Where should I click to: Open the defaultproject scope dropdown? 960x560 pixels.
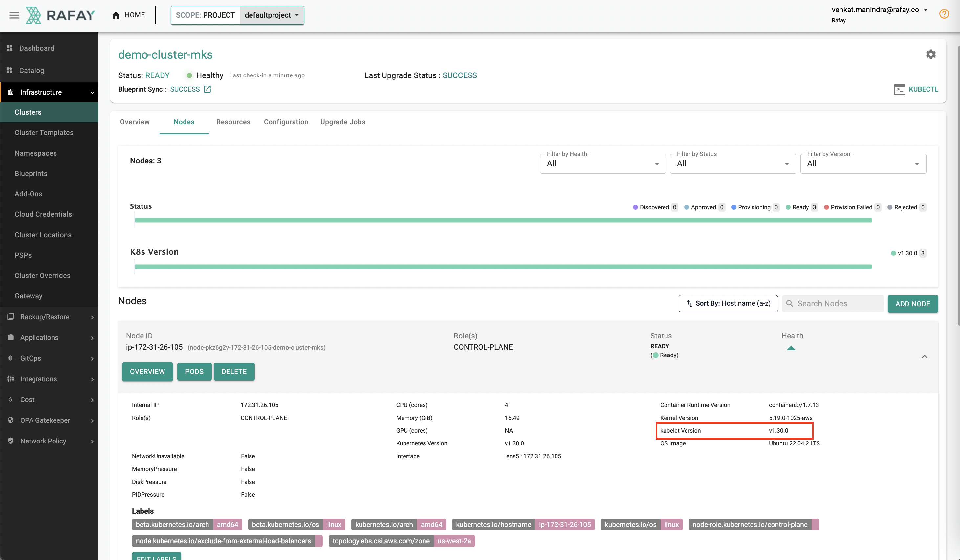(272, 15)
